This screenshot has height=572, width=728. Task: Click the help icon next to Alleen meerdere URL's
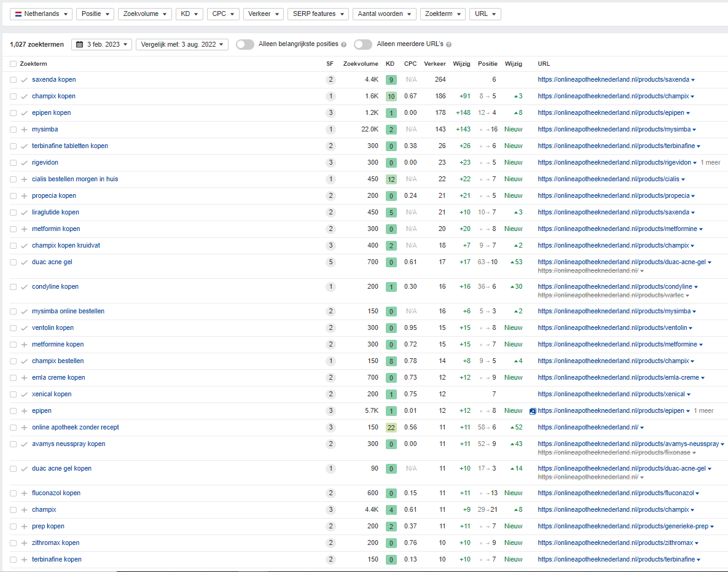coord(448,45)
